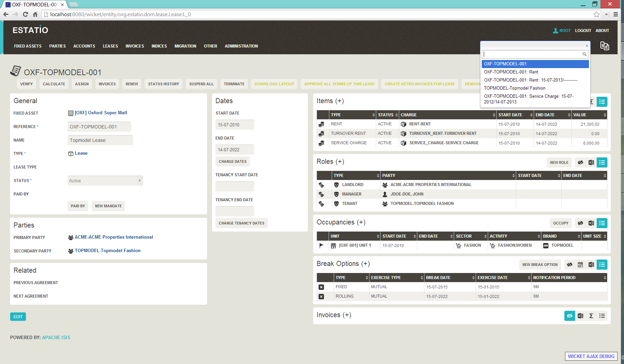Click the summary sigma icon in Invoices

coord(591,316)
